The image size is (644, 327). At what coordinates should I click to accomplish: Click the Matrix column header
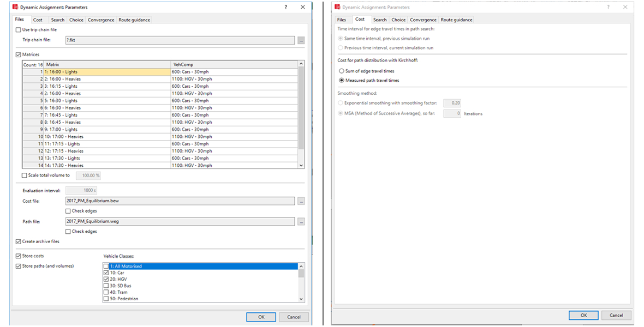point(108,64)
